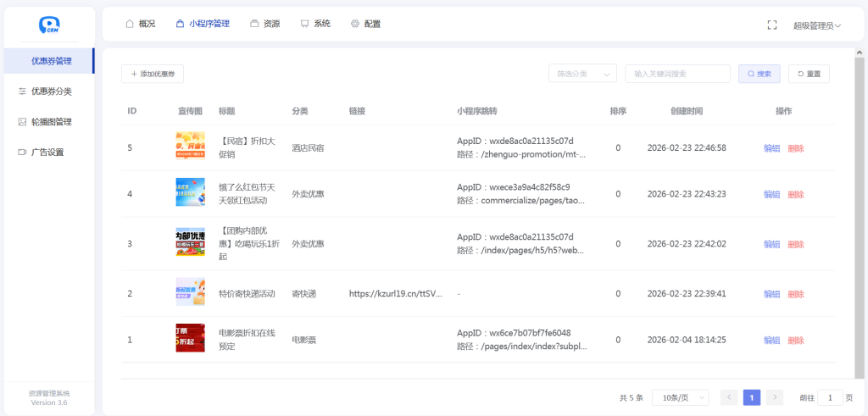Click 酒店民宿 category cell

point(308,147)
